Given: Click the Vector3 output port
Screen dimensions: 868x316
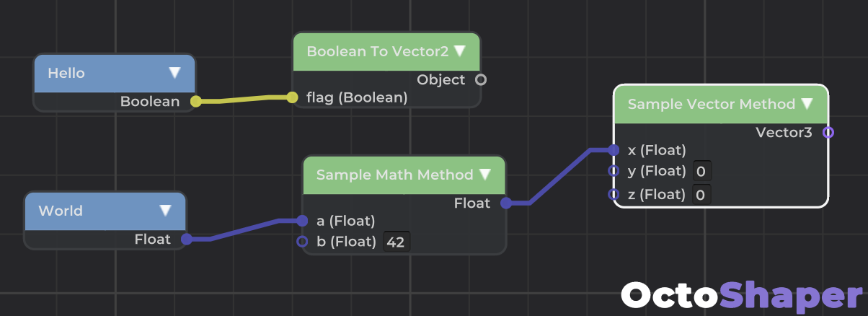Looking at the screenshot, I should click(x=828, y=132).
